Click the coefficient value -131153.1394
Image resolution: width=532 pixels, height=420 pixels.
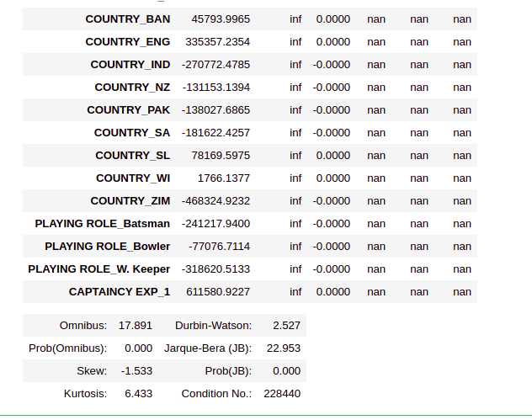216,88
